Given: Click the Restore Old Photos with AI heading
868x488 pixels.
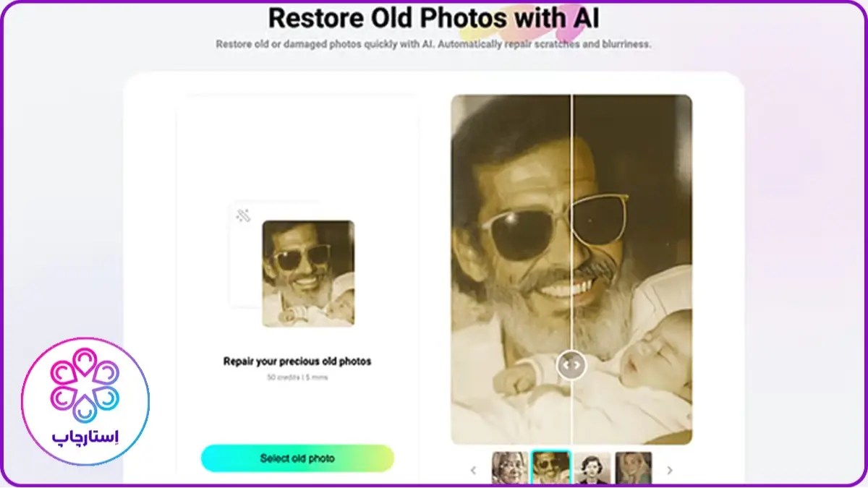Looking at the screenshot, I should click(433, 17).
